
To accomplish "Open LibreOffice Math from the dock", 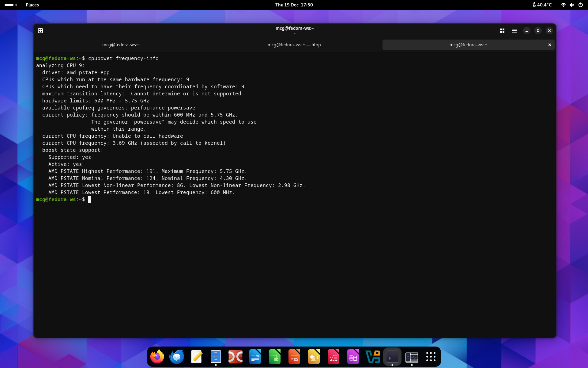I will (x=334, y=357).
